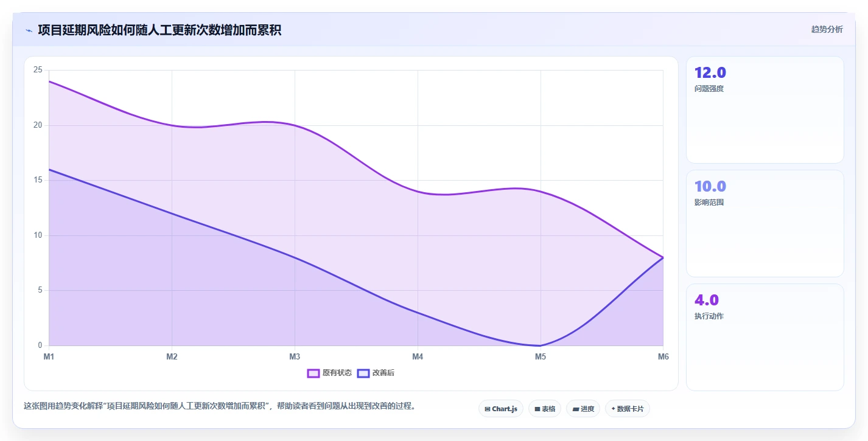The height and width of the screenshot is (441, 868).
Task: Click the M5 x-axis label
Action: [541, 357]
